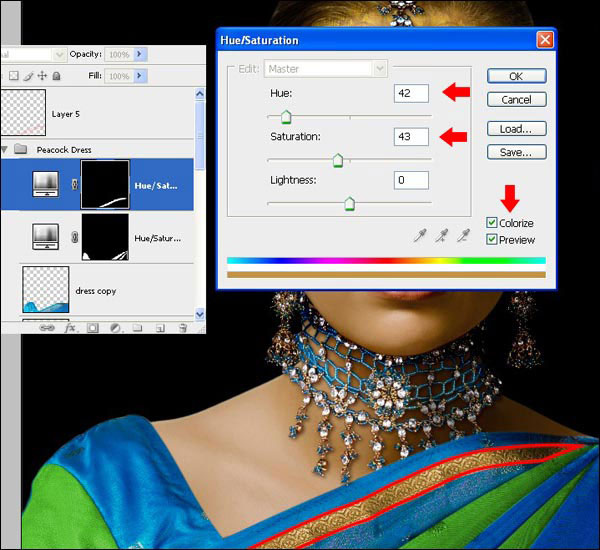Select the dress copy layer thumbnail
600x550 pixels.
point(46,289)
